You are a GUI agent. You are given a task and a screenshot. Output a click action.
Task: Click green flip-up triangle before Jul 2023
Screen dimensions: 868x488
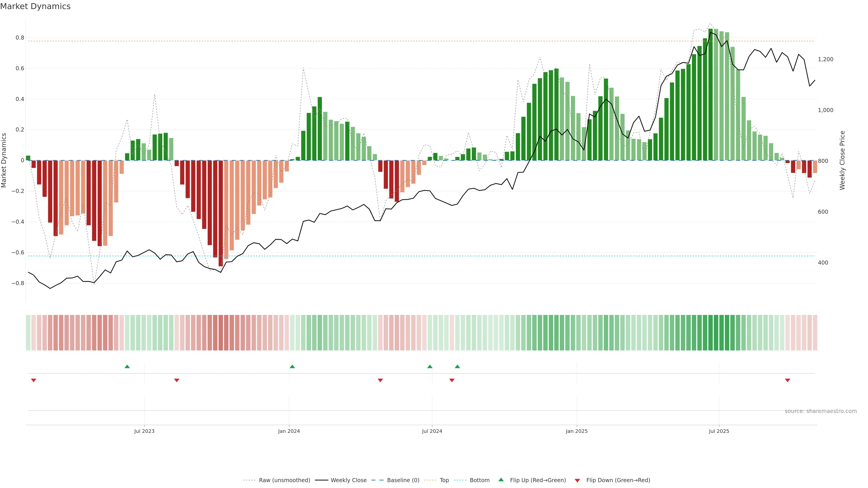(x=127, y=366)
